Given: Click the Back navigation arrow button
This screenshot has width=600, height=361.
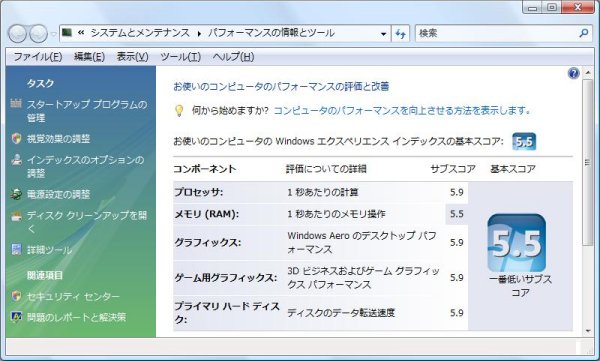Looking at the screenshot, I should 17,34.
